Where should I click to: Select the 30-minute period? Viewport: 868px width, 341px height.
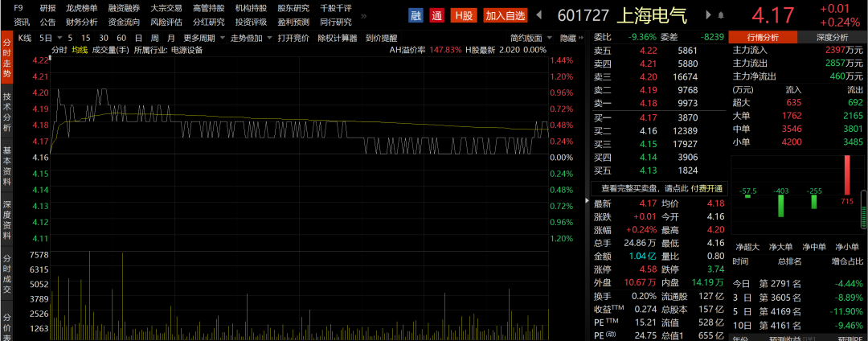pos(104,38)
